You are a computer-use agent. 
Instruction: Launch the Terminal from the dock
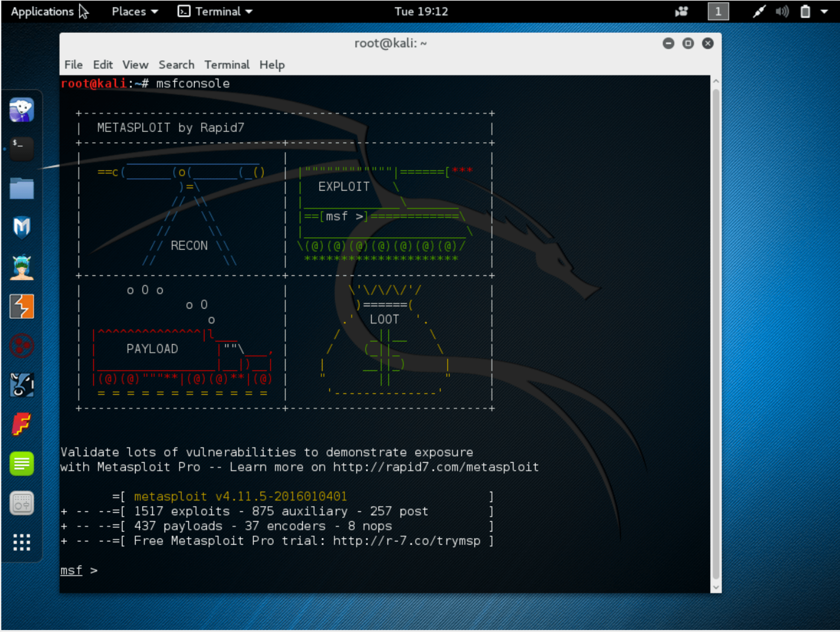tap(22, 148)
